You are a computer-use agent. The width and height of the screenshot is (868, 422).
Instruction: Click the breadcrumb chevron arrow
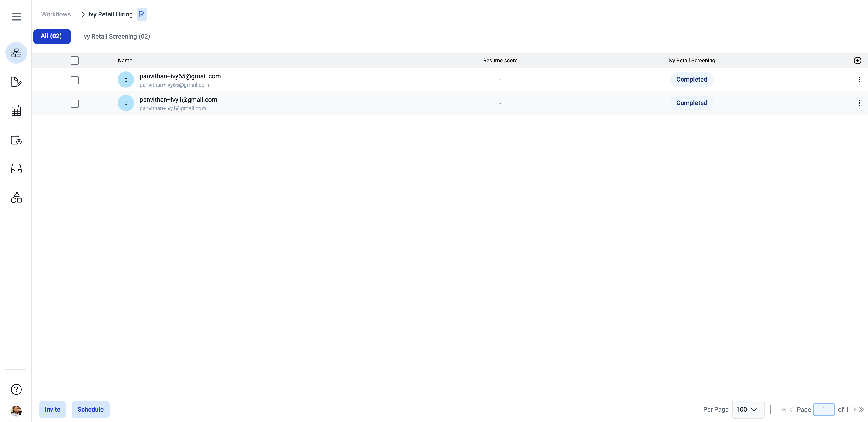coord(83,14)
